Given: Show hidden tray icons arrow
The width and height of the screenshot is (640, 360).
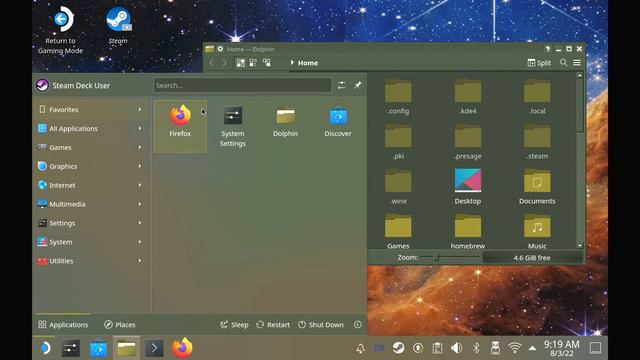Looking at the screenshot, I should click(x=532, y=348).
